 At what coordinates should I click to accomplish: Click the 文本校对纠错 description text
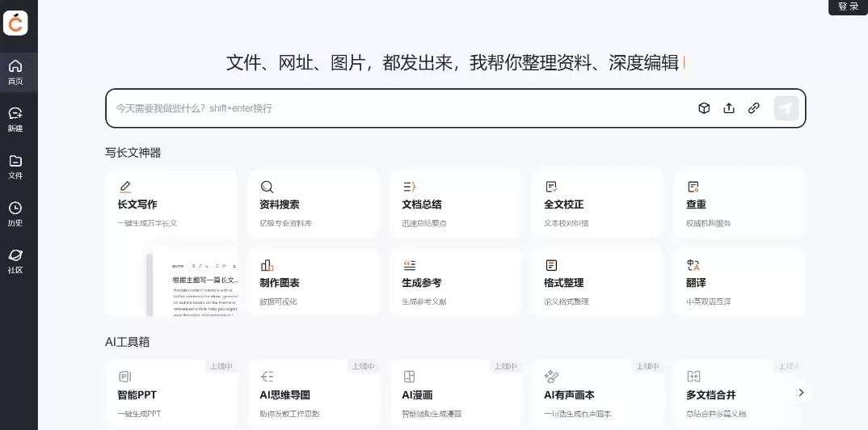point(567,223)
